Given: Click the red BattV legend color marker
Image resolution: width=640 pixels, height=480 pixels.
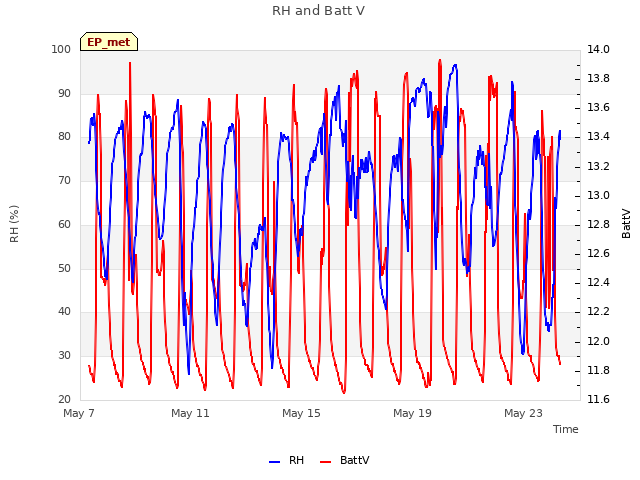Looking at the screenshot, I should pos(326,462).
